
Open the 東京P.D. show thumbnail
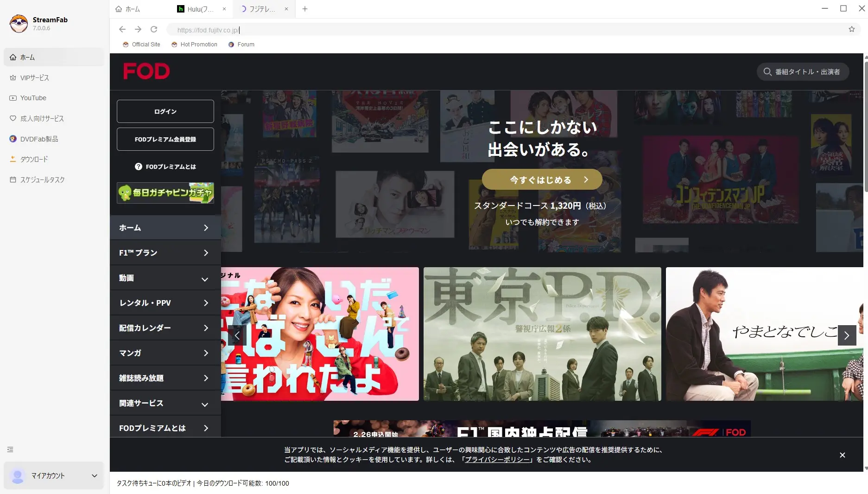point(542,334)
